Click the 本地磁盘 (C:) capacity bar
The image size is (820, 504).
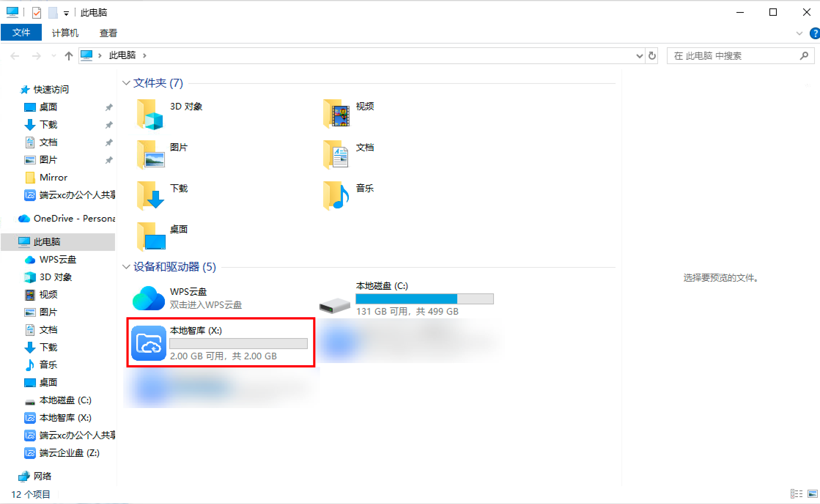click(x=424, y=299)
